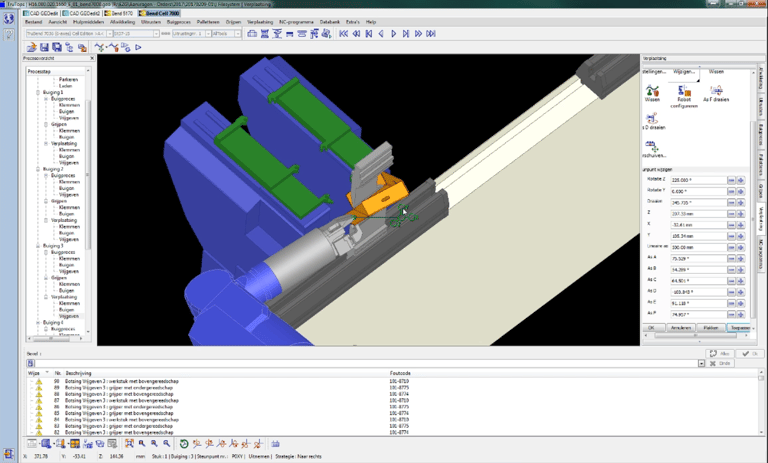This screenshot has height=463, width=768.
Task: Click the save icon
Action: point(45,47)
